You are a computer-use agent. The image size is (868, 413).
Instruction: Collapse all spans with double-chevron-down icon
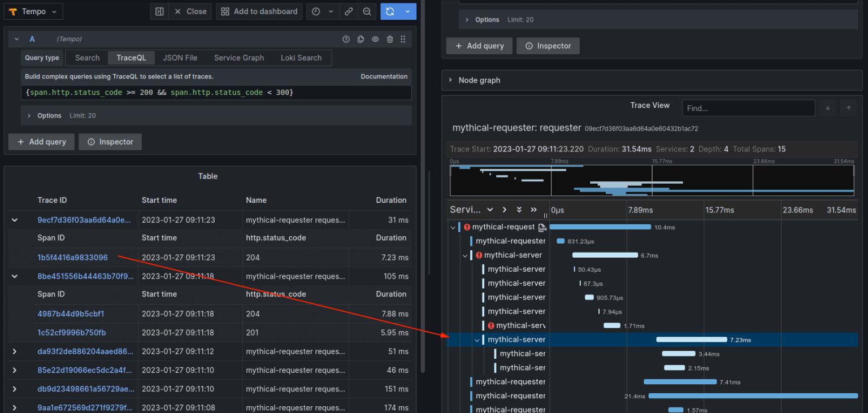(519, 209)
